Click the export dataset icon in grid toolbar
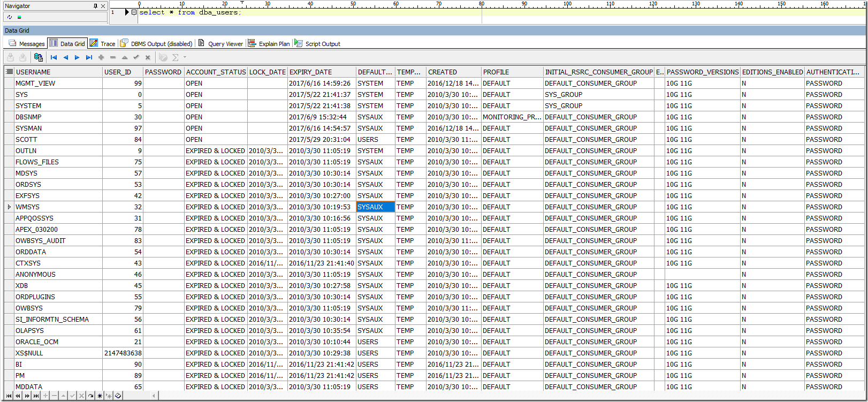 pos(38,57)
